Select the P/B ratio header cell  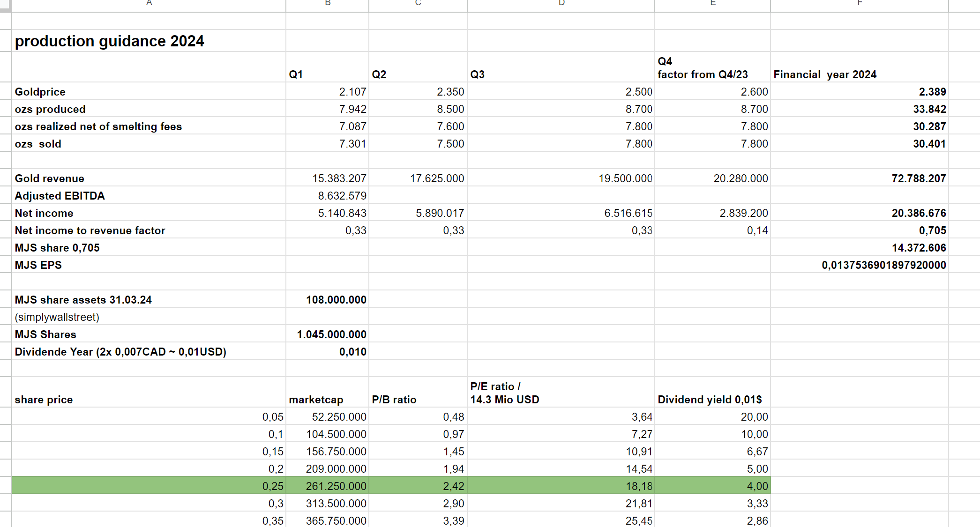click(x=394, y=400)
